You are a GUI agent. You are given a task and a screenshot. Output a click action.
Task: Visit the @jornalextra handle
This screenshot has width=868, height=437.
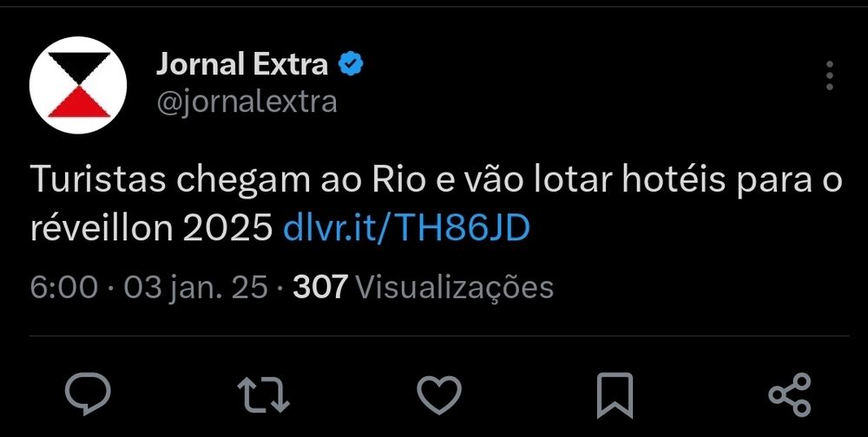coord(247,101)
